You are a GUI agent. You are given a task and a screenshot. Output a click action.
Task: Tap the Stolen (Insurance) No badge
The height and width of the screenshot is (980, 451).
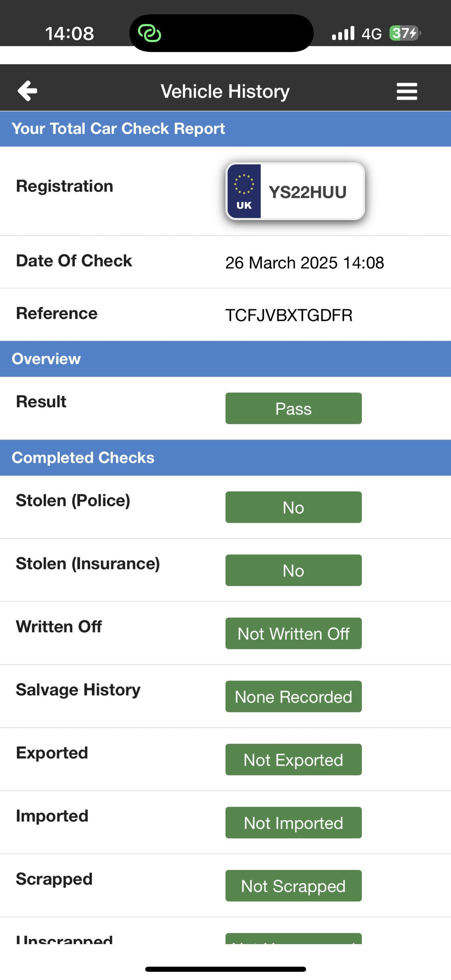pos(293,570)
